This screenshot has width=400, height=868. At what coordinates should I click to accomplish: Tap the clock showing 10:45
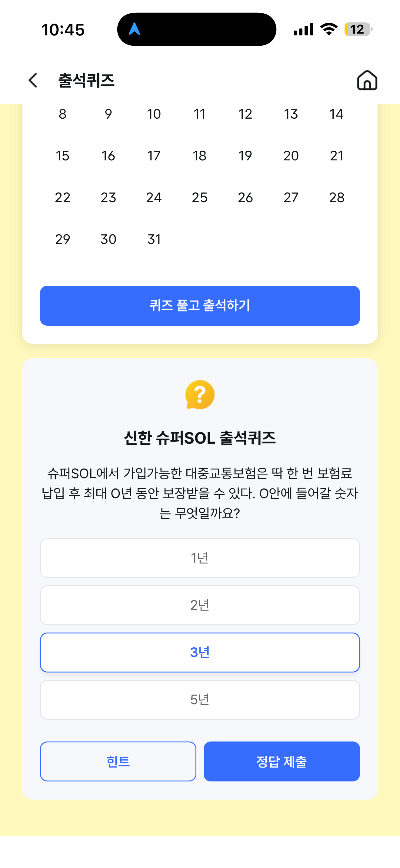coord(63,30)
